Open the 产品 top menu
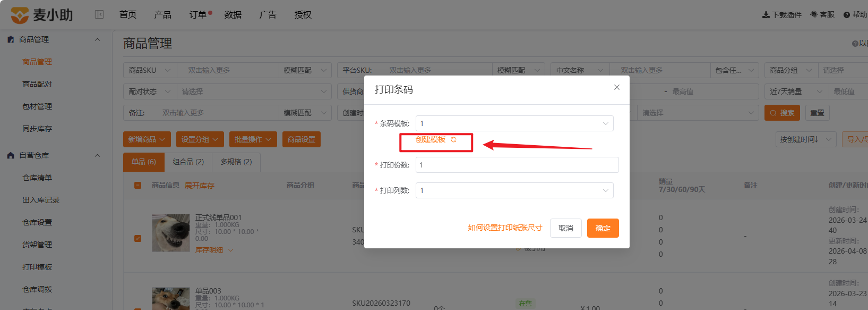This screenshot has width=868, height=310. pyautogui.click(x=163, y=15)
